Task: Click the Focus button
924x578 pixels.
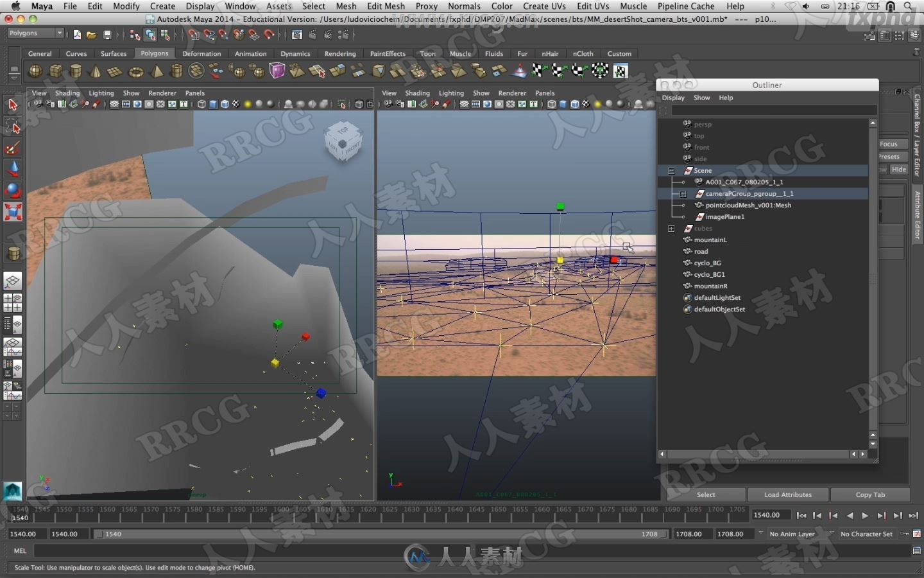Action: 893,144
